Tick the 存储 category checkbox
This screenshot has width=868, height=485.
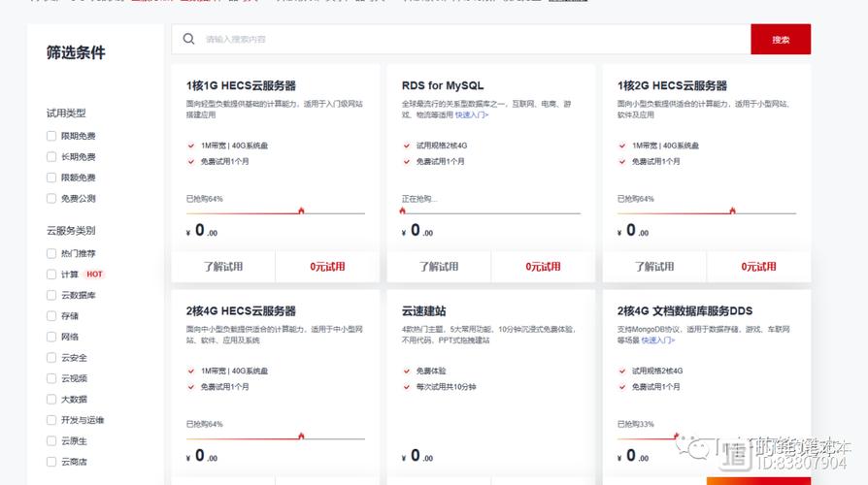click(51, 316)
